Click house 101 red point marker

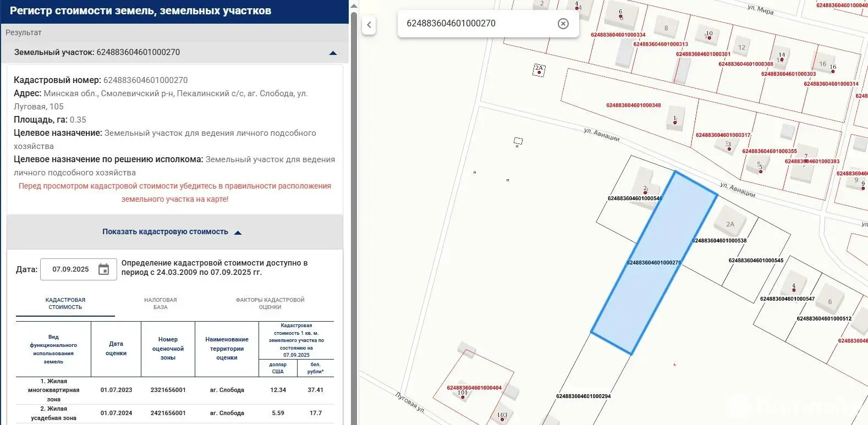point(462,397)
